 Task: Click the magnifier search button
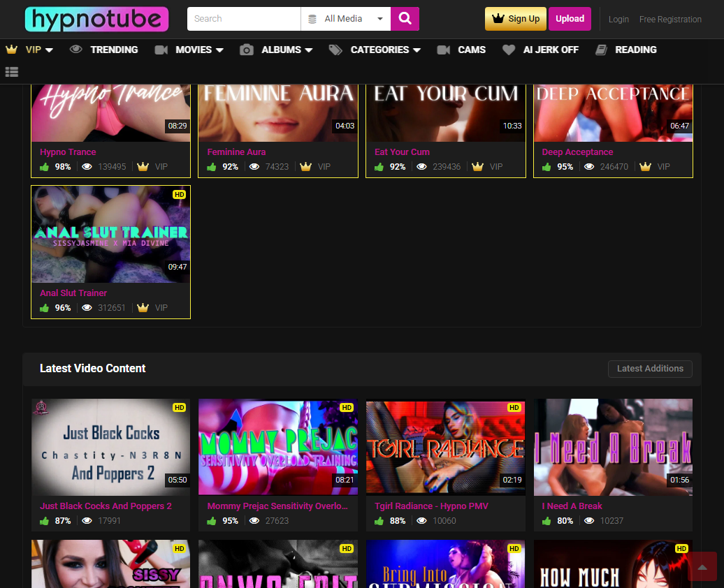tap(405, 18)
